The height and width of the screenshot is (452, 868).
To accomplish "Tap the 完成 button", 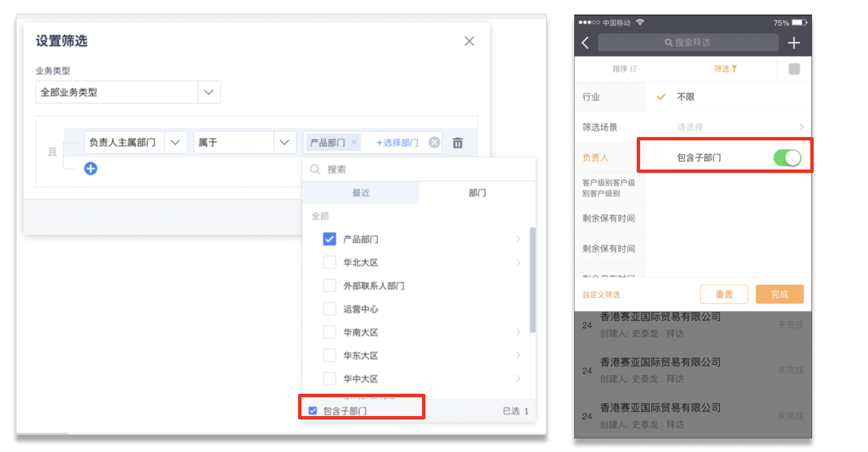I will coord(779,294).
